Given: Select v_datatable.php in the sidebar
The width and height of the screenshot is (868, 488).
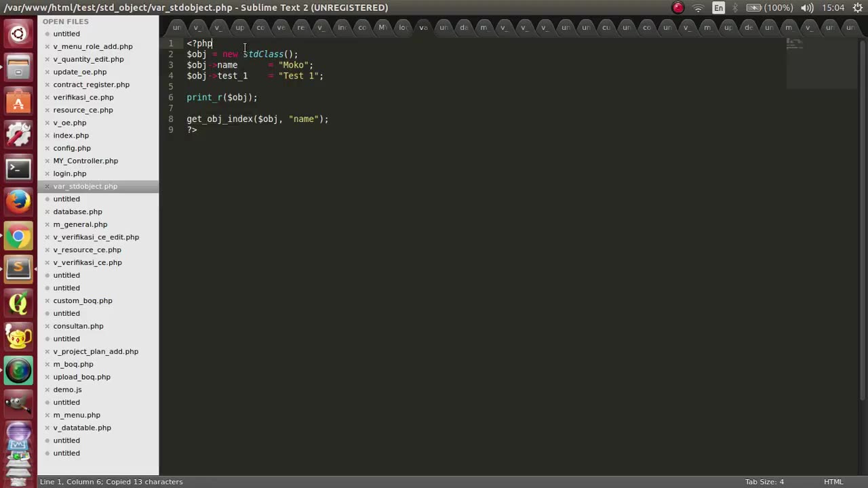Looking at the screenshot, I should point(82,428).
